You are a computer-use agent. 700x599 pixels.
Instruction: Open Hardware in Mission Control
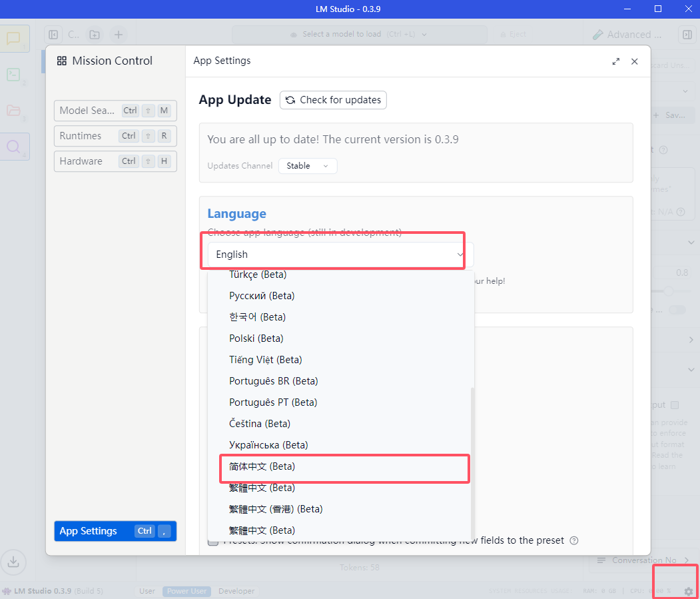[x=115, y=161]
